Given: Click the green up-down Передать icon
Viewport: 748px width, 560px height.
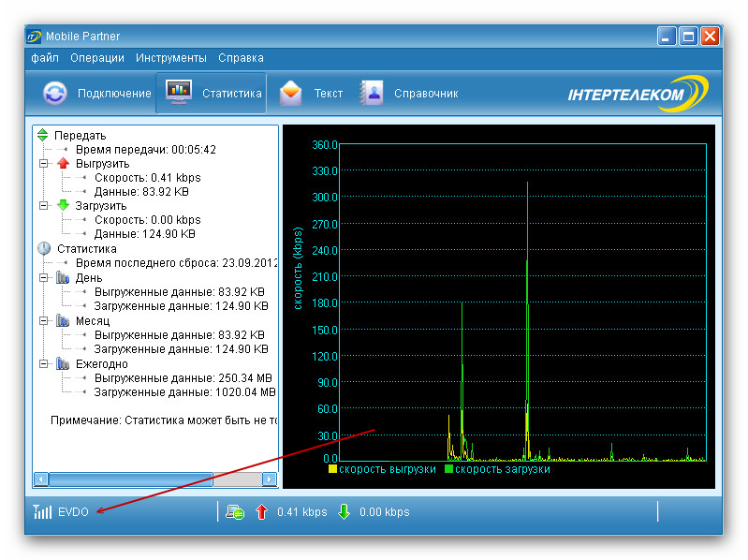Looking at the screenshot, I should click(43, 135).
